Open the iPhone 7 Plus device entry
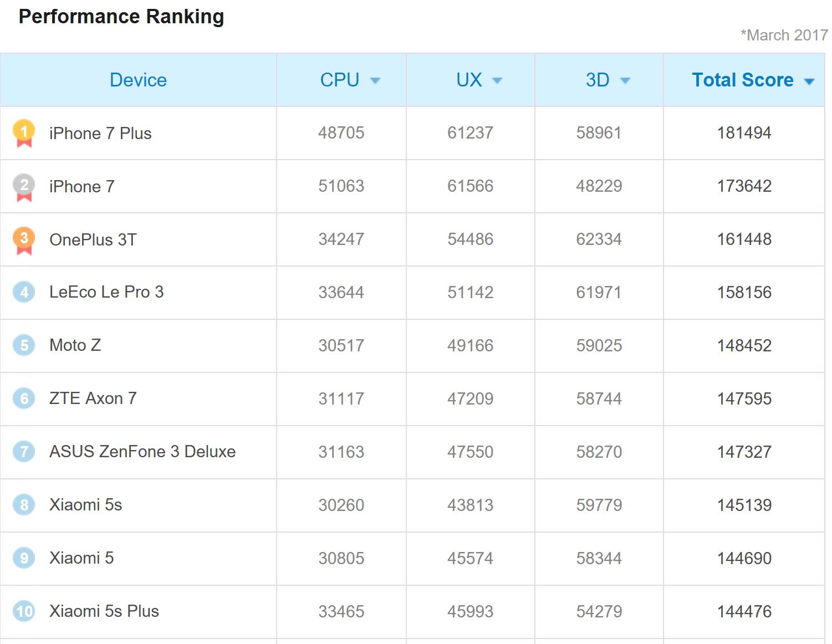 [x=100, y=134]
